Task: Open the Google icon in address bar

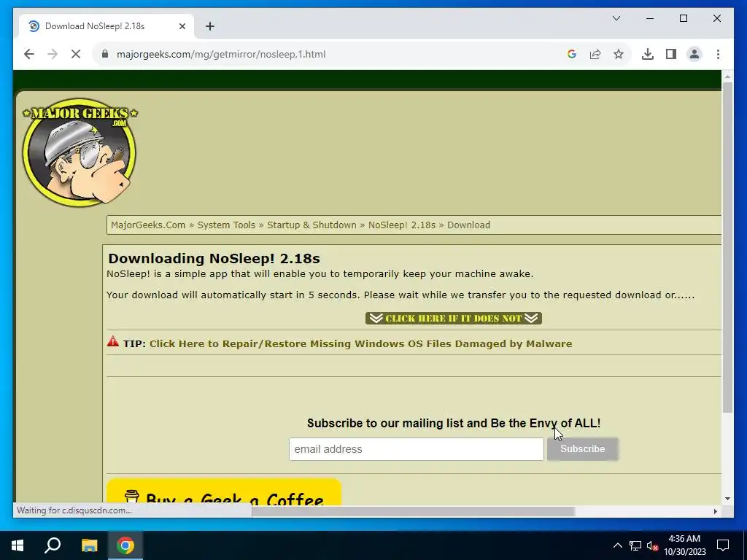Action: pos(572,54)
